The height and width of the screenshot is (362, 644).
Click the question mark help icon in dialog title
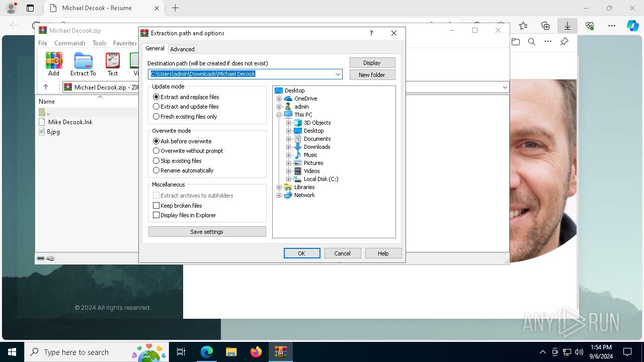pos(371,33)
